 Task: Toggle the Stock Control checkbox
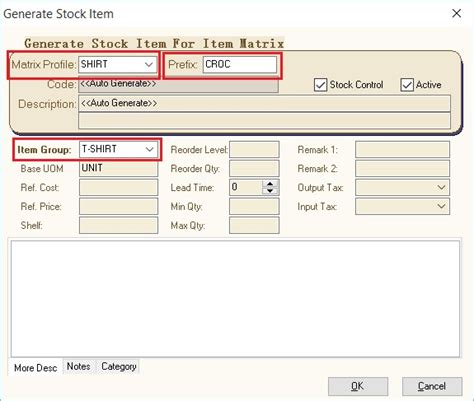pos(320,85)
